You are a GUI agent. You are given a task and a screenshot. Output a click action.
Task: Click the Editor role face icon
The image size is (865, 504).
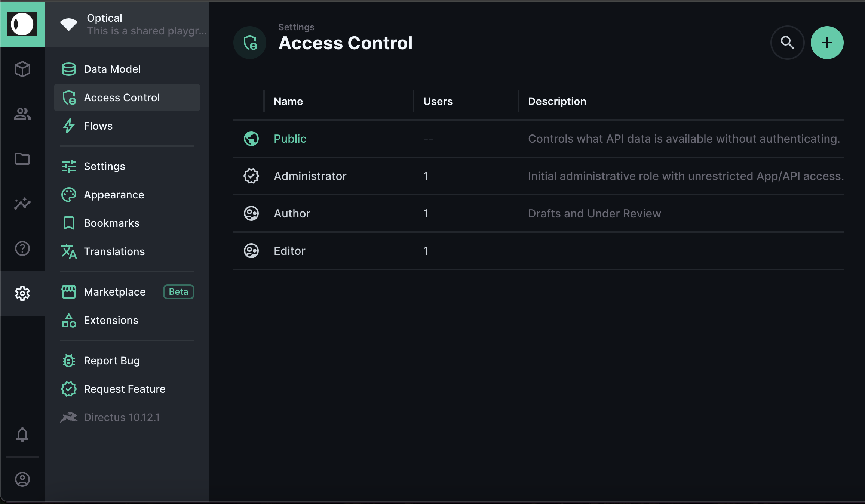251,251
